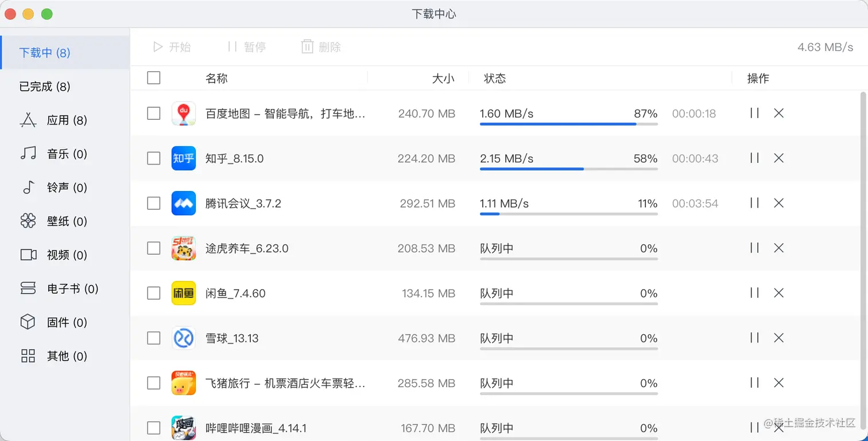Show 固件 (0) category
Viewport: 868px width, 441px height.
[x=65, y=322]
